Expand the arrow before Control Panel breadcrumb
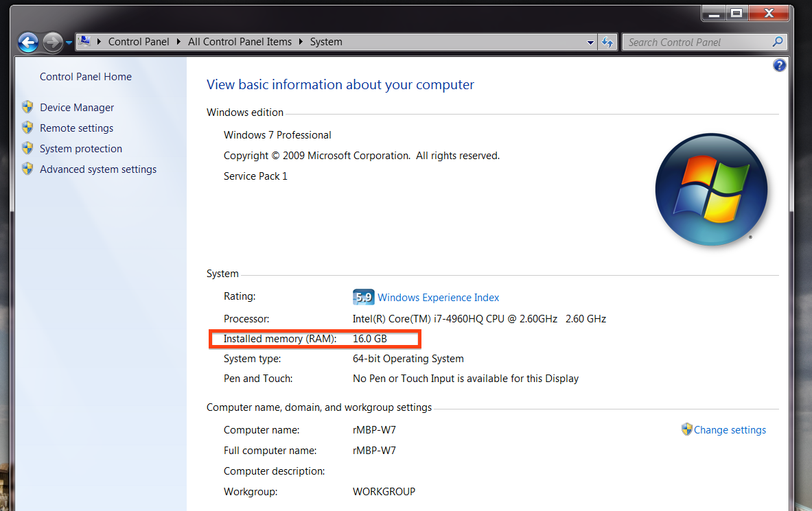Screen dimensions: 812x511 (x=98, y=41)
